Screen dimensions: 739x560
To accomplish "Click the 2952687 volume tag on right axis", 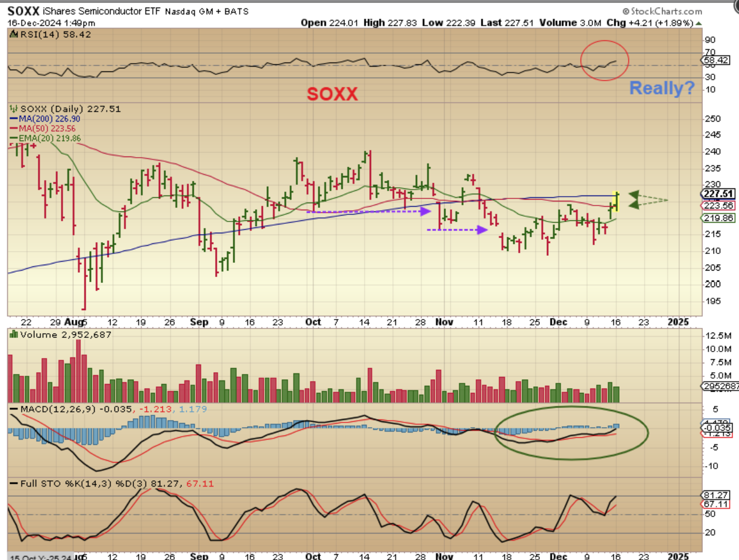I will pyautogui.click(x=719, y=386).
